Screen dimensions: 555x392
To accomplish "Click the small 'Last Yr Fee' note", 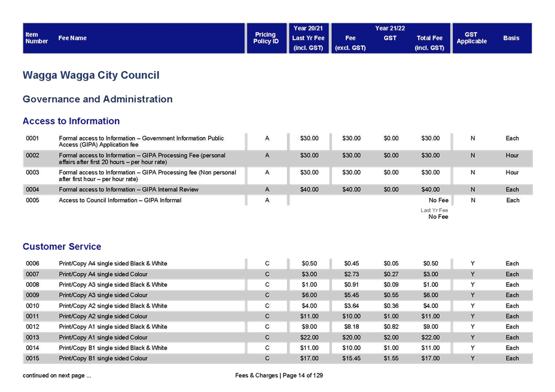I will [434, 210].
